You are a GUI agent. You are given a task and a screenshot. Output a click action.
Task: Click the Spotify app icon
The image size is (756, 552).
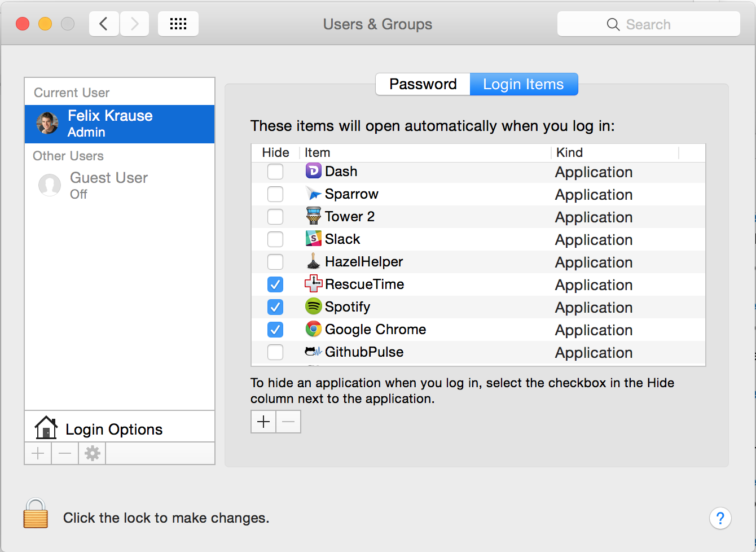pos(313,306)
